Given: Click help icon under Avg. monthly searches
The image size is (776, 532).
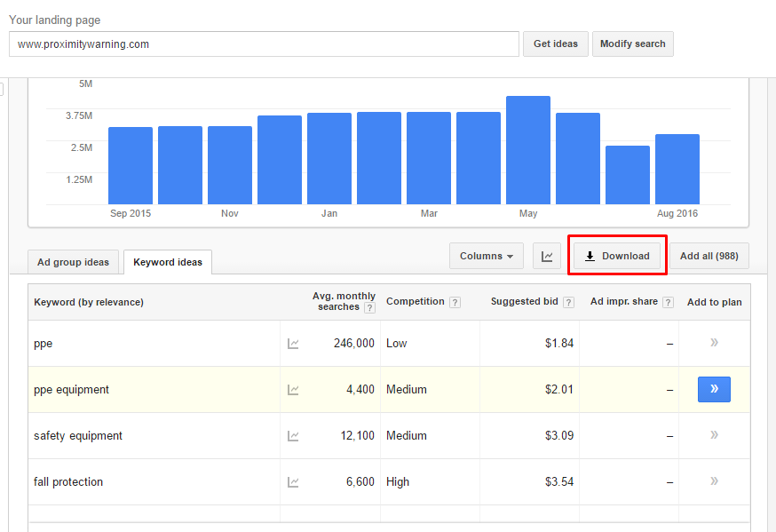Looking at the screenshot, I should tap(369, 308).
